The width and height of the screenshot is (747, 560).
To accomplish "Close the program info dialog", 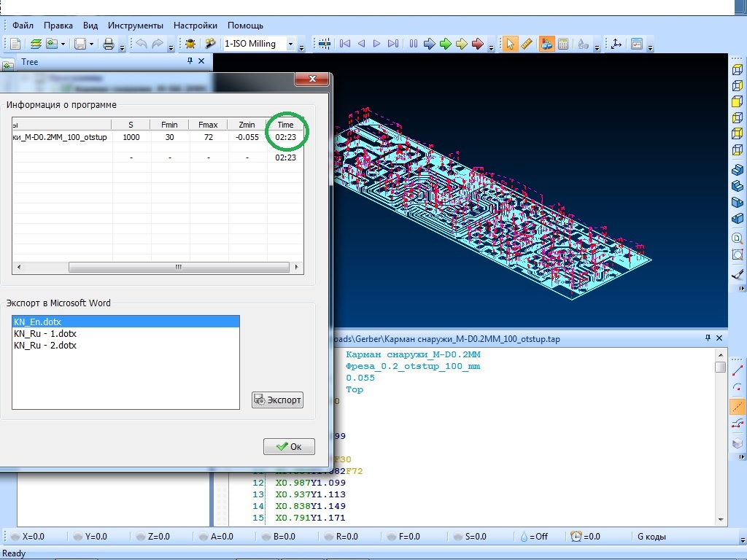I will pos(312,79).
